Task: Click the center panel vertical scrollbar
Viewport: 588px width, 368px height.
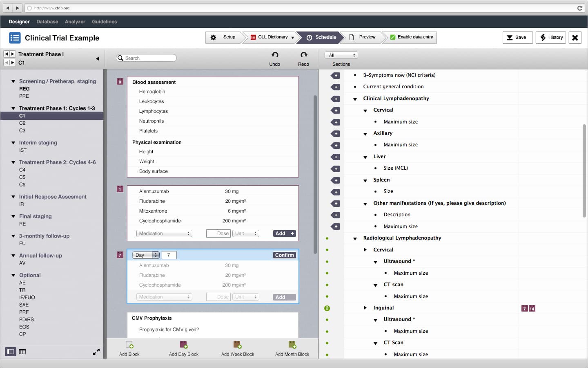Action: tap(315, 174)
